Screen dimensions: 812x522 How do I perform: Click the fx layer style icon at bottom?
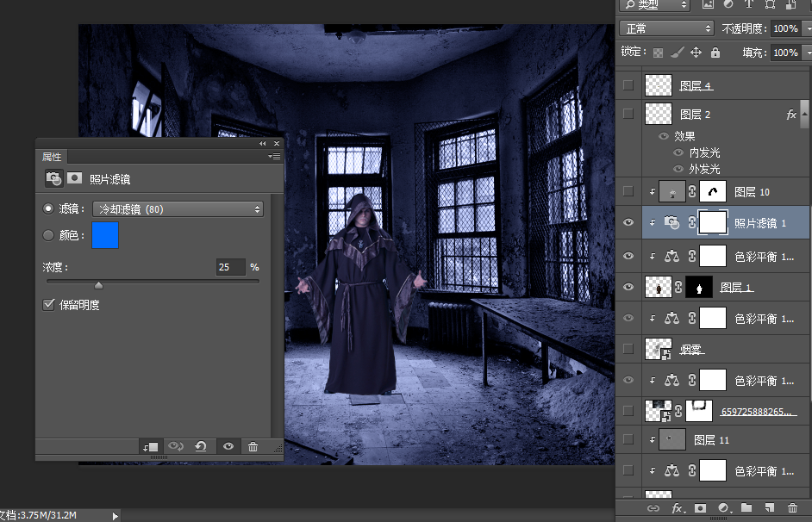[x=678, y=509]
